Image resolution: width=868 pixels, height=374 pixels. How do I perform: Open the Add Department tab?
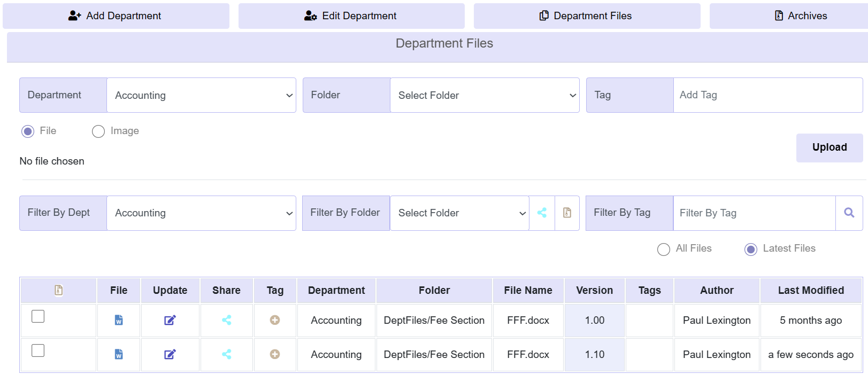116,16
